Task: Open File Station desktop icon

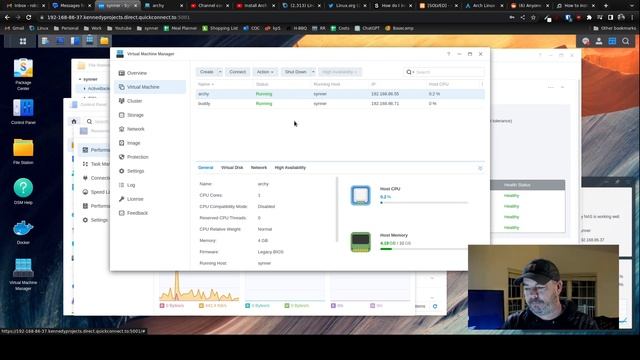Action: (x=23, y=151)
